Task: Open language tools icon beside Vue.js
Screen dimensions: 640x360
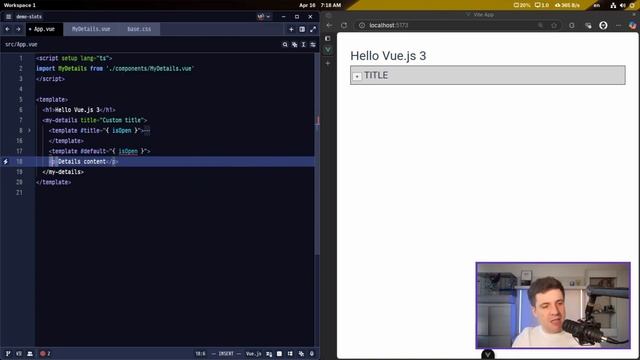Action: [x=269, y=353]
